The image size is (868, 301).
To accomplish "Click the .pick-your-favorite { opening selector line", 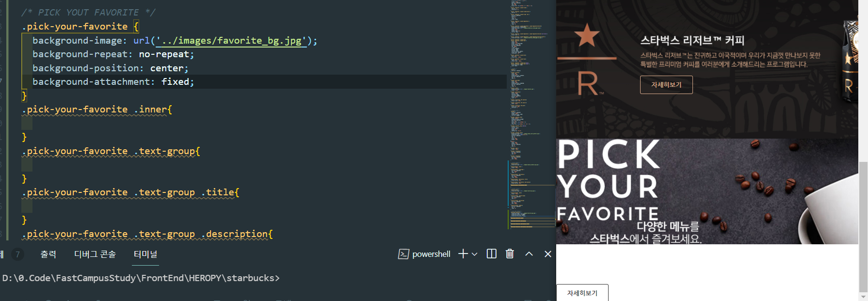I will (x=80, y=27).
